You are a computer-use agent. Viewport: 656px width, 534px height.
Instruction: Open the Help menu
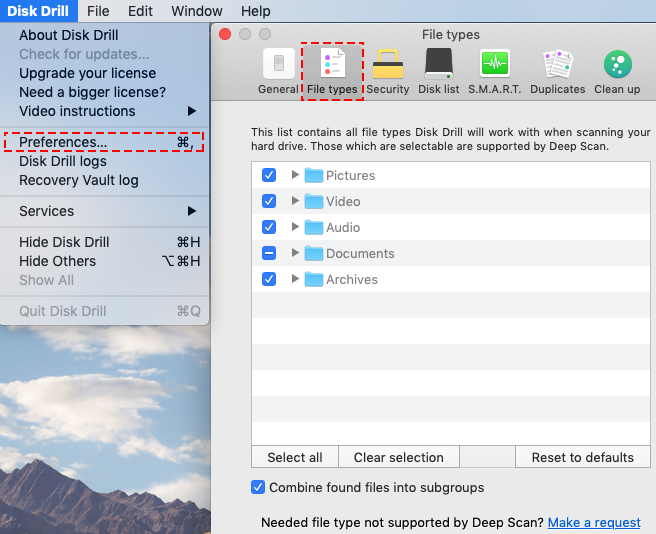[256, 11]
